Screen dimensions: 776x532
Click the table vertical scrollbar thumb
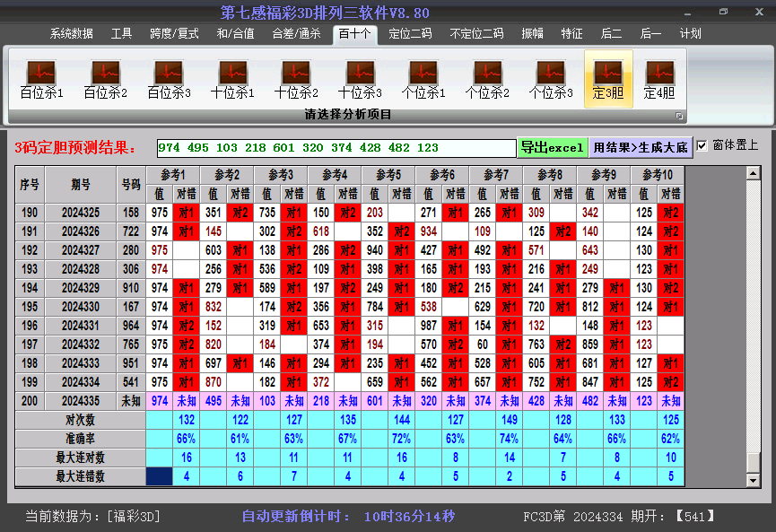click(754, 462)
